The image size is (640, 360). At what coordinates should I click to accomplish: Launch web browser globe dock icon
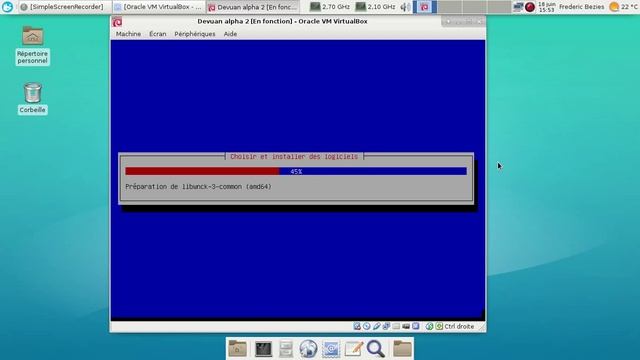[x=308, y=349]
